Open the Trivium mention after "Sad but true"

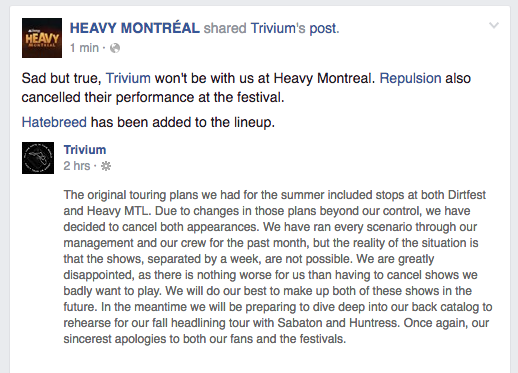(128, 78)
